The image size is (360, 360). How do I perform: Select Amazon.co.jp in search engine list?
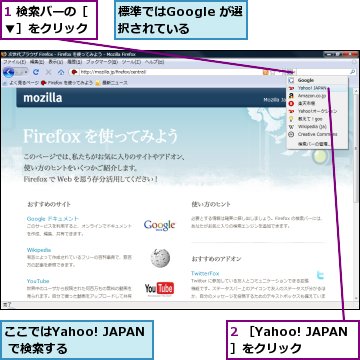tap(317, 96)
